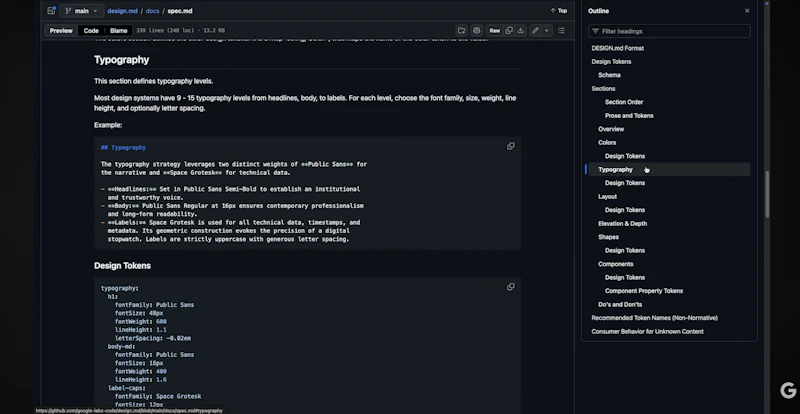Close the Outline panel
The height and width of the screenshot is (414, 800).
tap(747, 11)
